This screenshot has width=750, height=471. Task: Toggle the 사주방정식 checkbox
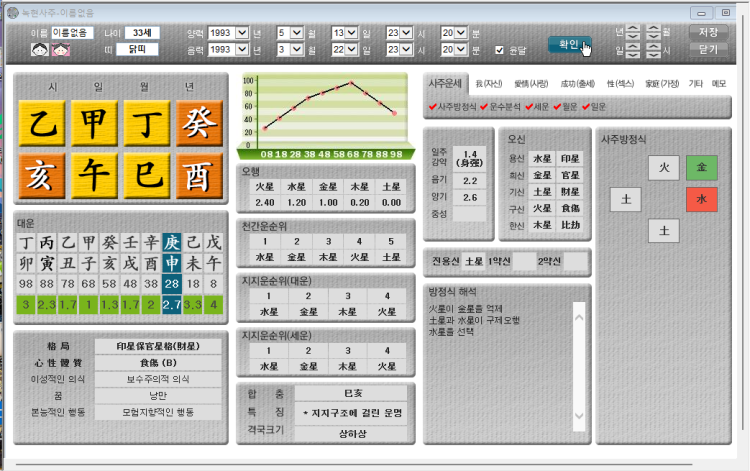[433, 107]
